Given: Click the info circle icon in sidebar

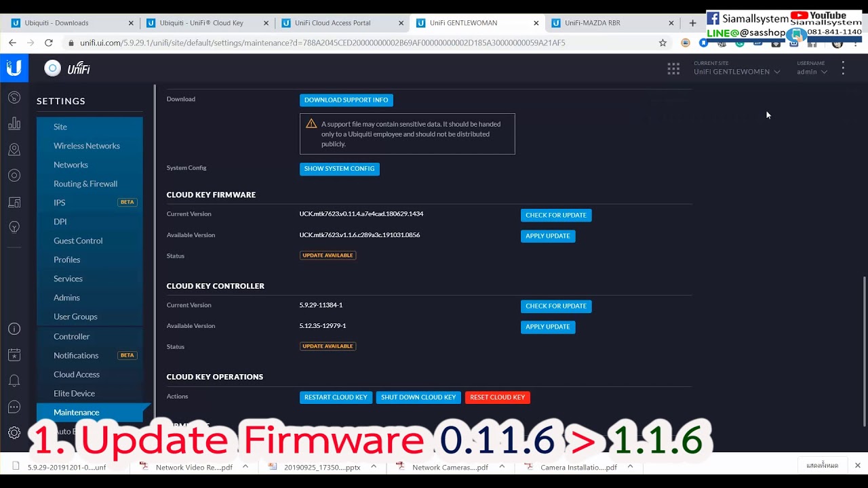Looking at the screenshot, I should pos(14,329).
